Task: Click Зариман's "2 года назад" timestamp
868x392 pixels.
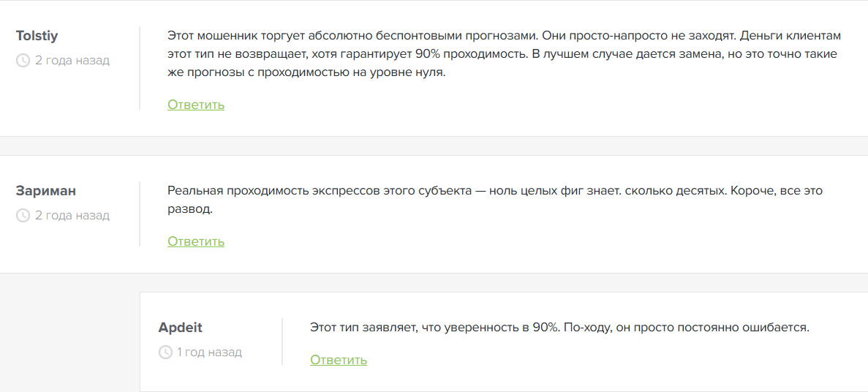Action: pyautogui.click(x=72, y=215)
